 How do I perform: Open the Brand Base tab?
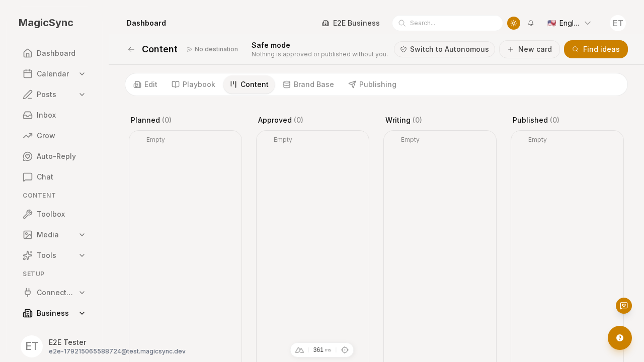[x=308, y=84]
